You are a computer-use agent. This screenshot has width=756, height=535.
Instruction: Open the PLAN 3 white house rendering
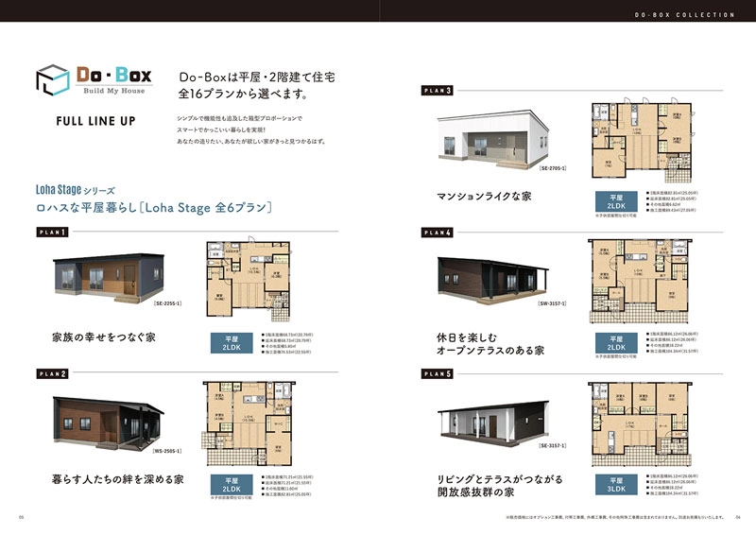[492, 141]
